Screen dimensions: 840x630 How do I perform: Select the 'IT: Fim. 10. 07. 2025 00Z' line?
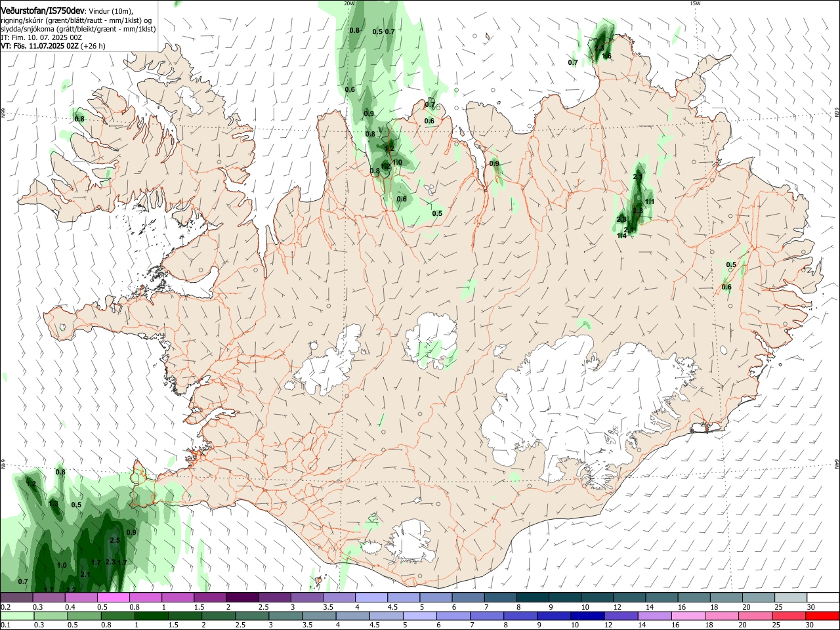41,37
